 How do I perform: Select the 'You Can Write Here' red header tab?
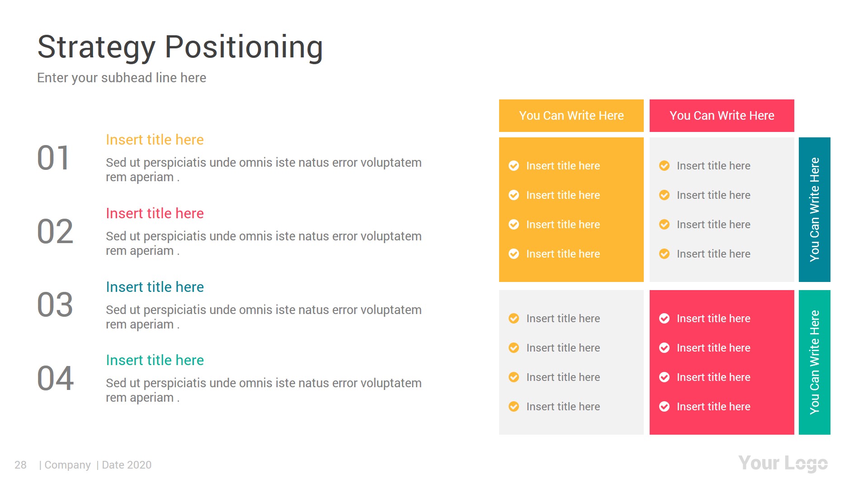(722, 114)
